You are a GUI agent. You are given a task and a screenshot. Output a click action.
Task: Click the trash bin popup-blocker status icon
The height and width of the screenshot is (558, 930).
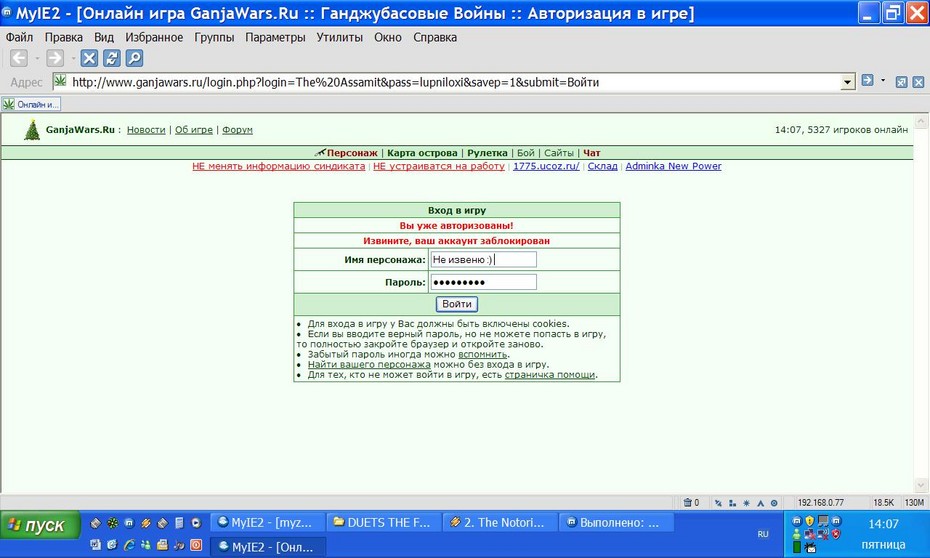pos(687,502)
